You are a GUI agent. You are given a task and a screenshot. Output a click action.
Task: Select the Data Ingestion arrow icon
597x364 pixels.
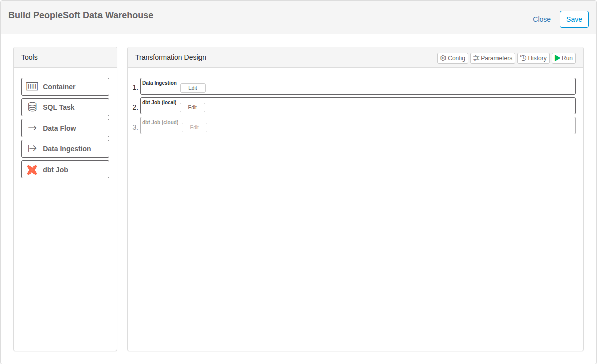coord(32,148)
